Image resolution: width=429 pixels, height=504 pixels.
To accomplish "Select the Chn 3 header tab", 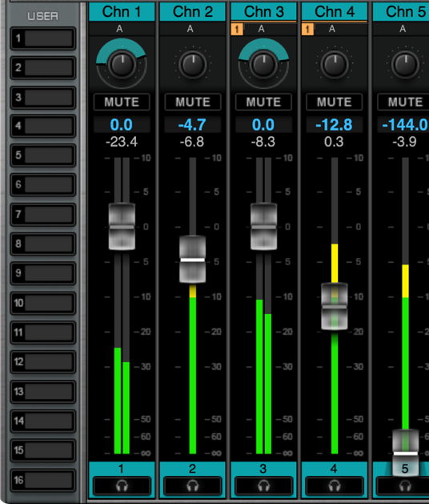I will click(x=263, y=12).
